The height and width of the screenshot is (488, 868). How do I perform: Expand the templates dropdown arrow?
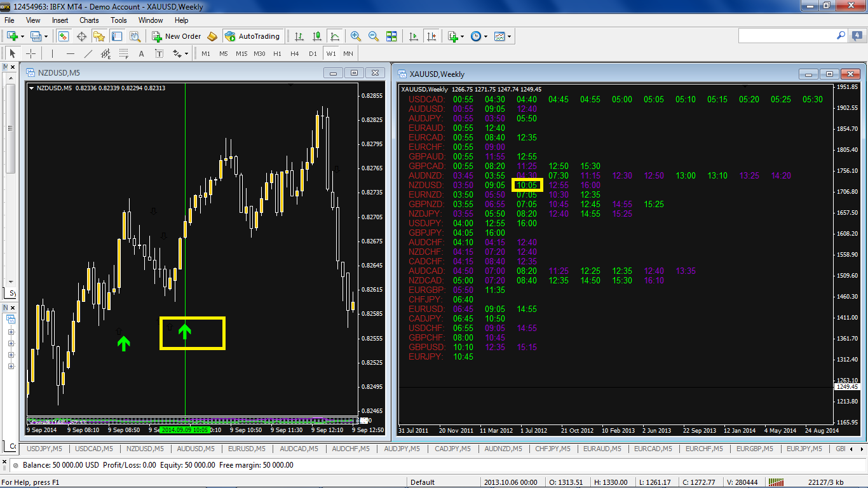[510, 37]
